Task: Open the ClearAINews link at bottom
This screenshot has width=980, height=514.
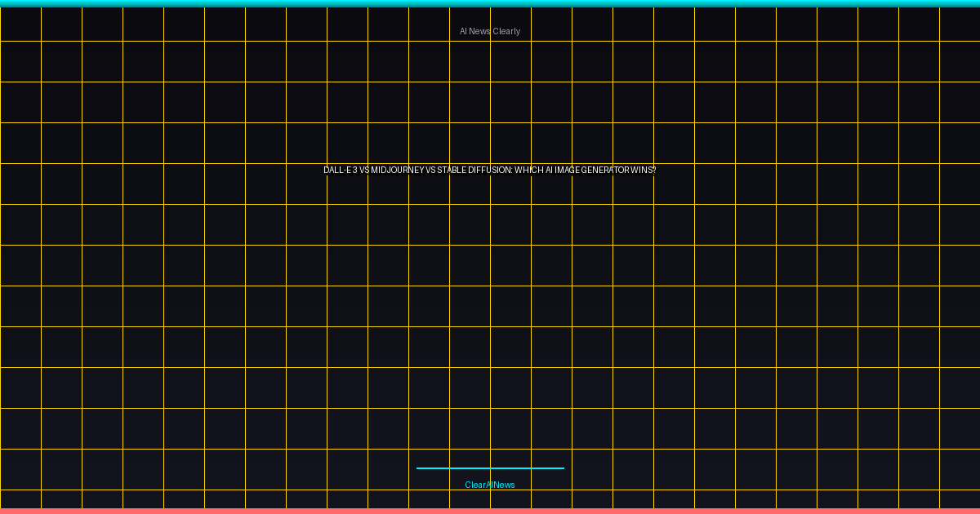Action: 489,485
